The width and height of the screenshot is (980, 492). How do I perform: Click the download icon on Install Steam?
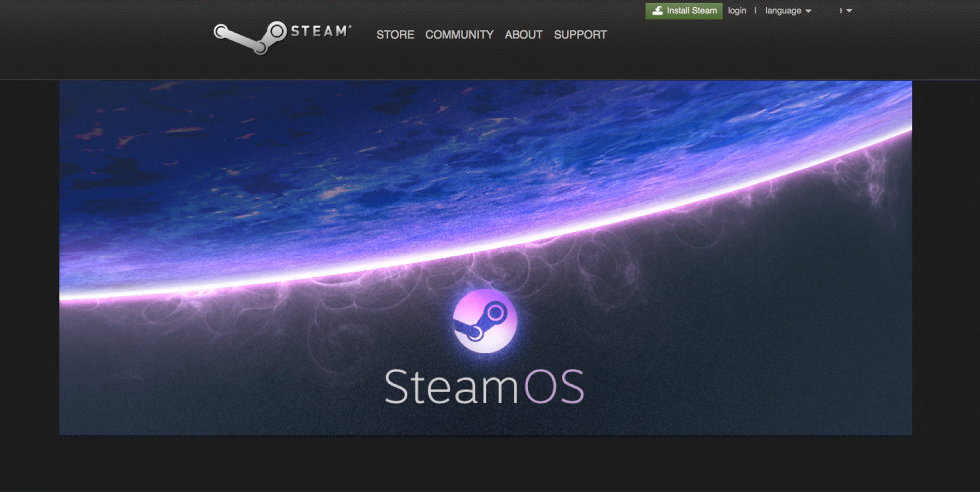click(657, 11)
